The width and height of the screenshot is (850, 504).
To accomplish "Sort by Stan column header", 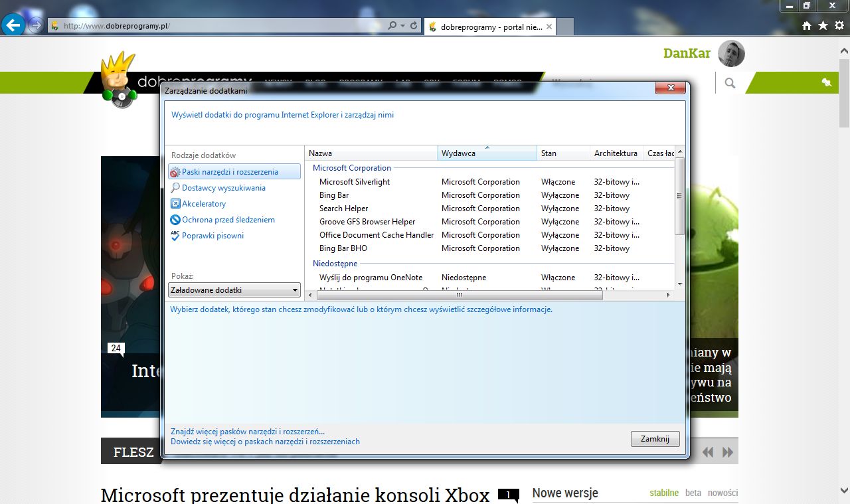I will click(563, 153).
